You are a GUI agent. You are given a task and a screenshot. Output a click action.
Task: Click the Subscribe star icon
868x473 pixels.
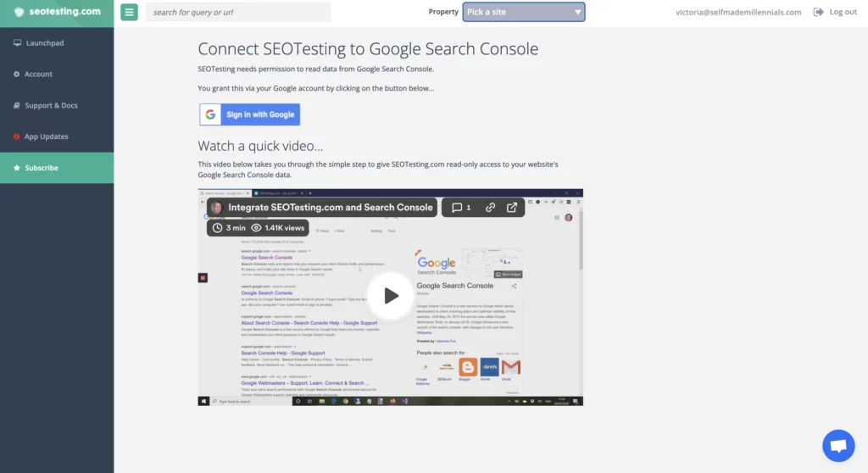(x=17, y=168)
